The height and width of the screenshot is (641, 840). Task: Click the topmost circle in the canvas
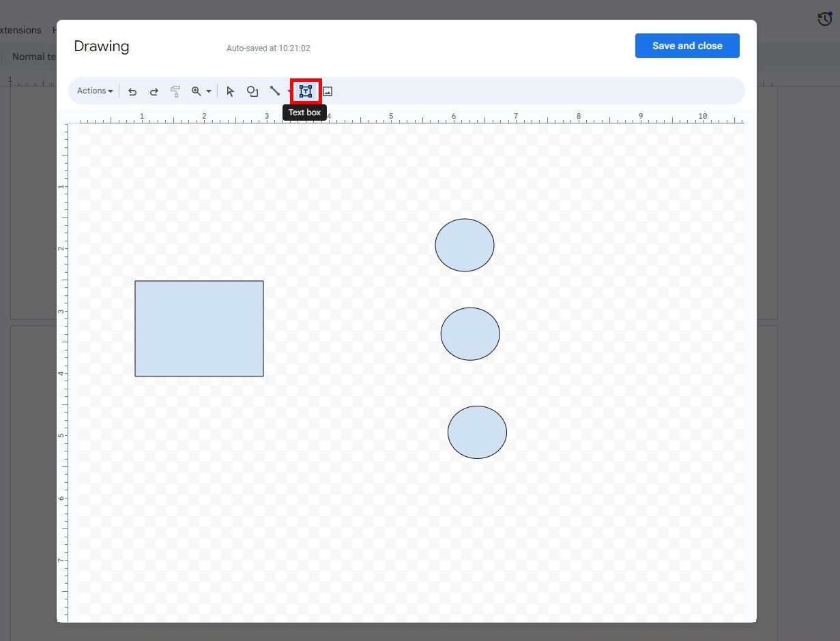(x=465, y=245)
